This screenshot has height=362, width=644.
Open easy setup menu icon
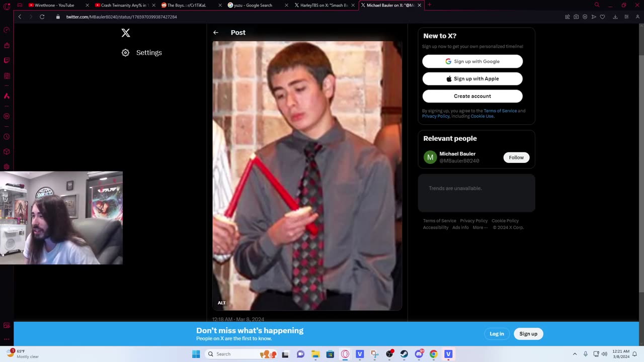pos(626,17)
